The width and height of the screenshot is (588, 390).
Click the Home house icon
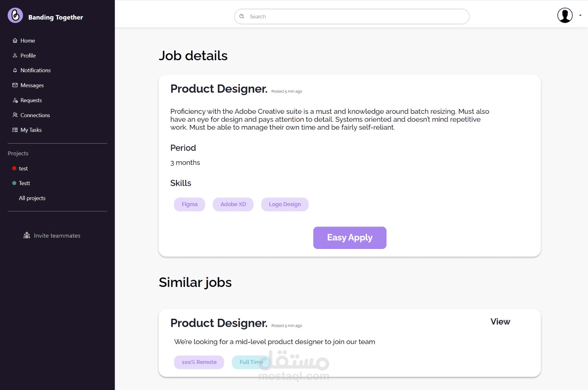pos(15,41)
